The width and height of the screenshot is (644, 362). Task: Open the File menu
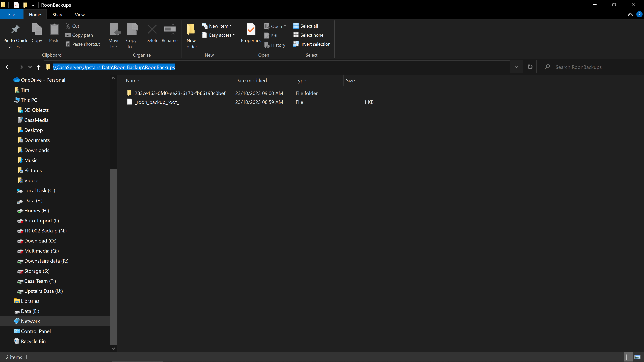coord(12,15)
